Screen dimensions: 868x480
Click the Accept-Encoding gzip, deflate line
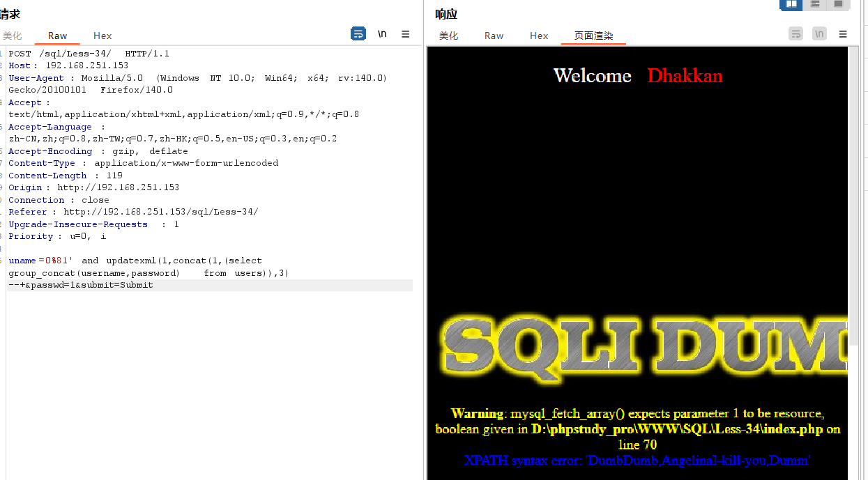pos(98,151)
